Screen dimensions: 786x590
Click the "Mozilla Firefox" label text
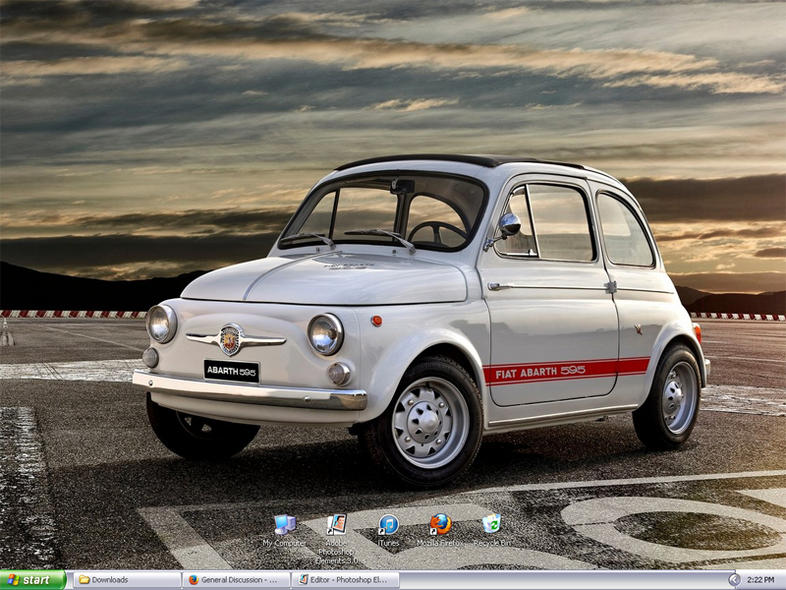coord(440,543)
